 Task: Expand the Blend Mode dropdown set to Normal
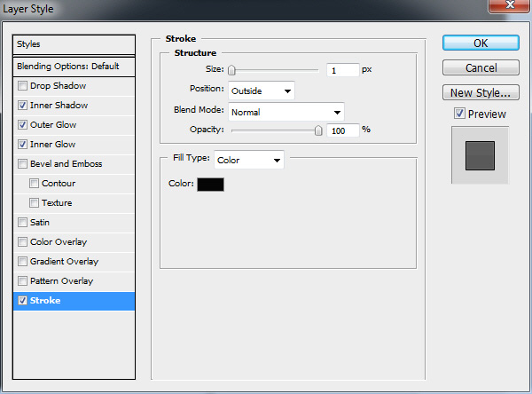[x=286, y=112]
